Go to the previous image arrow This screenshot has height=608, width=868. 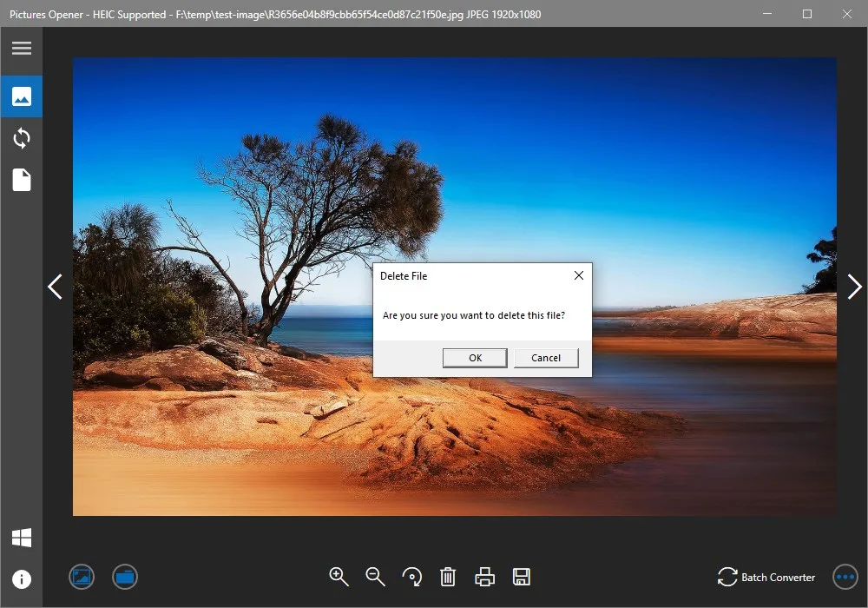pyautogui.click(x=55, y=287)
